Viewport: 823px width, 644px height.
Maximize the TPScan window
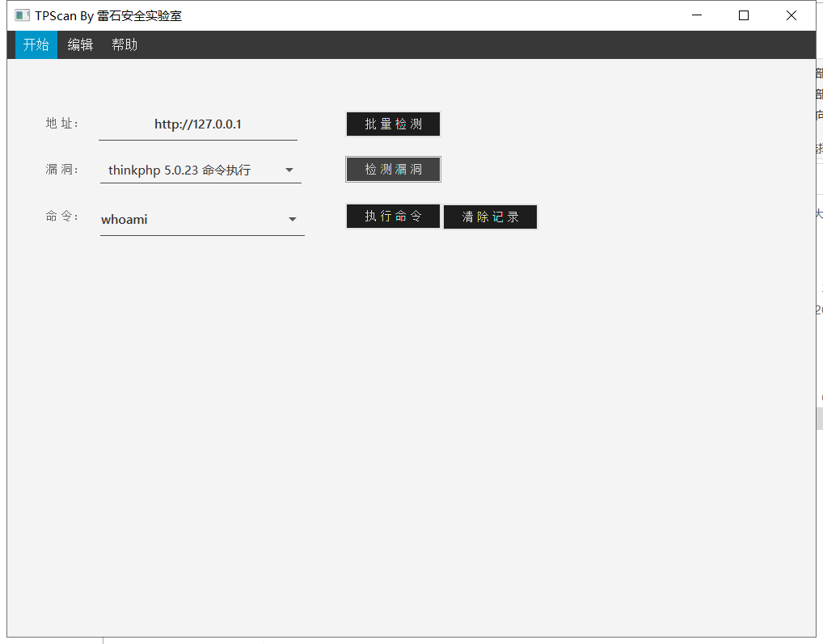[743, 15]
